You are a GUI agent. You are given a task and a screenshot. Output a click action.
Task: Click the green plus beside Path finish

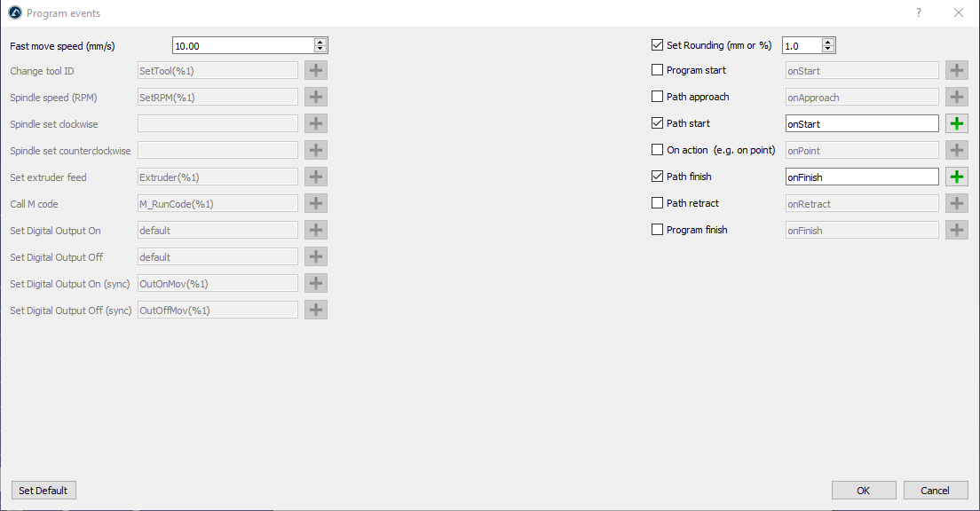956,177
